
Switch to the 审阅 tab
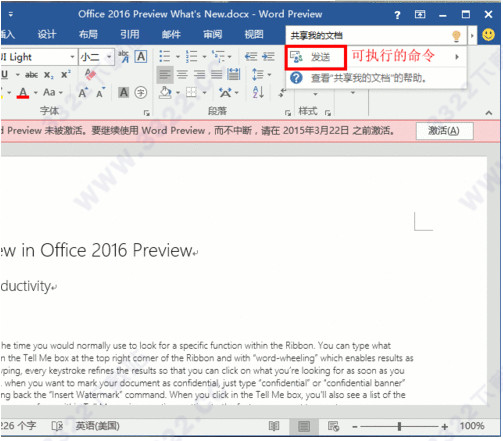[213, 34]
